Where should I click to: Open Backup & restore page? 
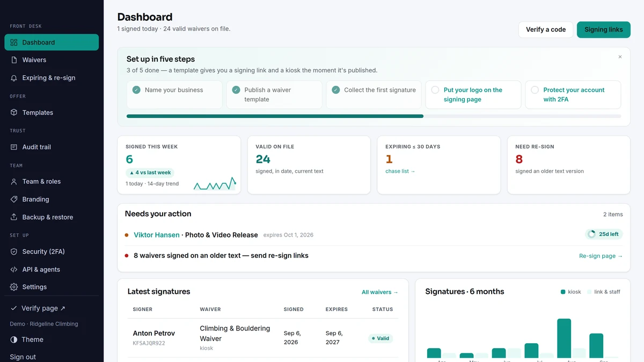[52, 217]
